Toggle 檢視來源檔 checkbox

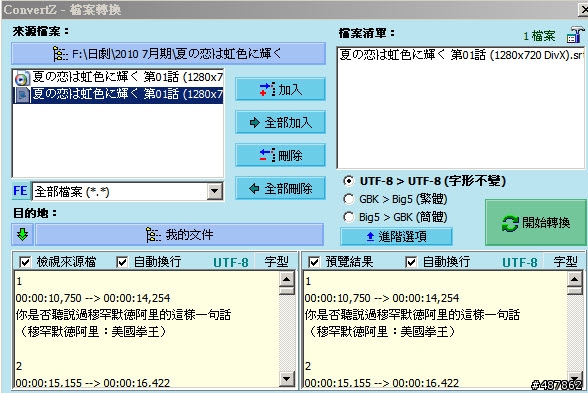25,262
